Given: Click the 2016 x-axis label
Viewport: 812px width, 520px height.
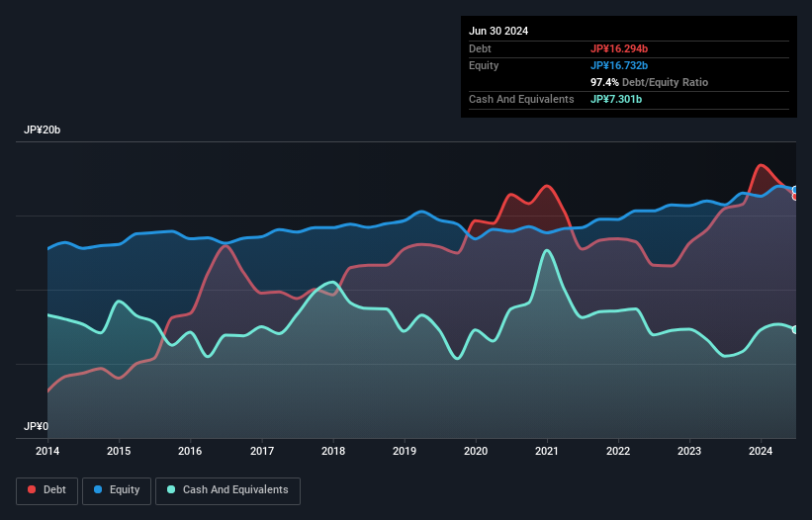Looking at the screenshot, I should click(x=190, y=451).
